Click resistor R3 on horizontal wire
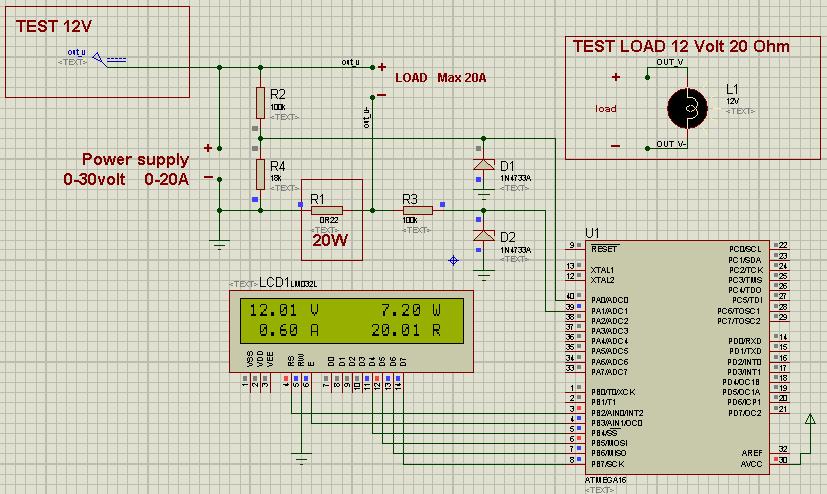Screen dimensions: 827x494 (x=417, y=210)
